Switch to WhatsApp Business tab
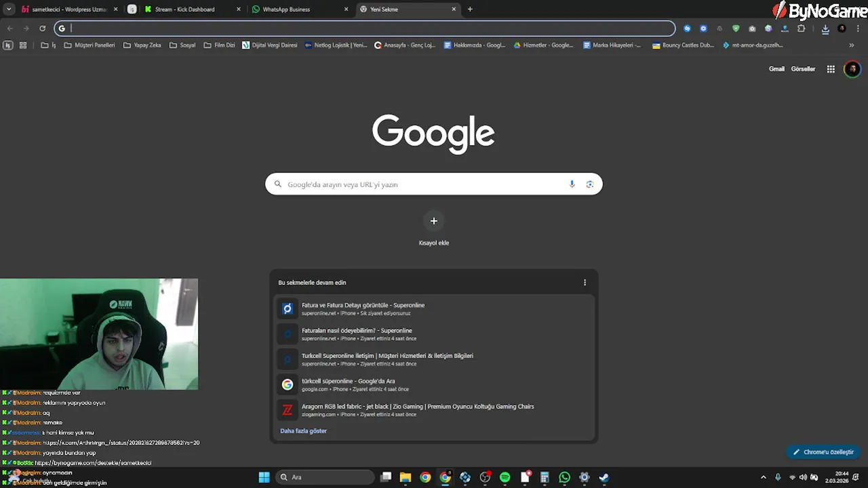868x488 pixels. tap(299, 9)
